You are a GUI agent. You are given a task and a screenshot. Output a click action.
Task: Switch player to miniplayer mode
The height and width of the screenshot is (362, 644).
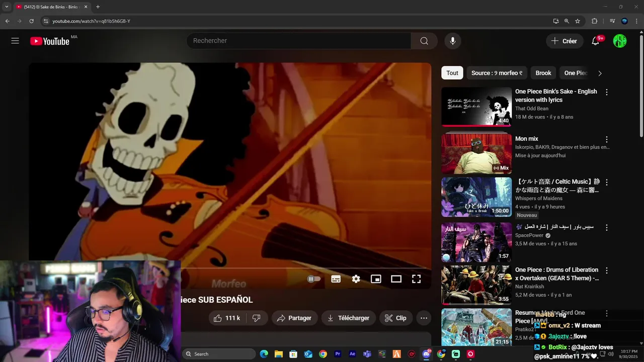[x=376, y=279]
